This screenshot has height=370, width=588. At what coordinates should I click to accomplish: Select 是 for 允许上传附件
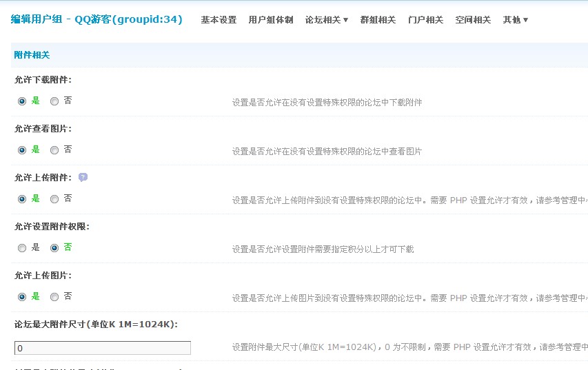tap(22, 199)
